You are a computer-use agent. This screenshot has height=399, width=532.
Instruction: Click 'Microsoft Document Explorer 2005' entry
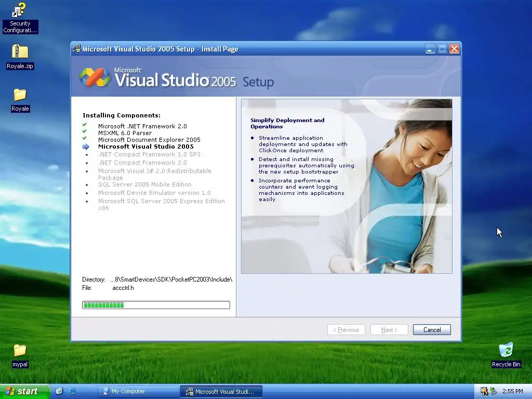149,140
